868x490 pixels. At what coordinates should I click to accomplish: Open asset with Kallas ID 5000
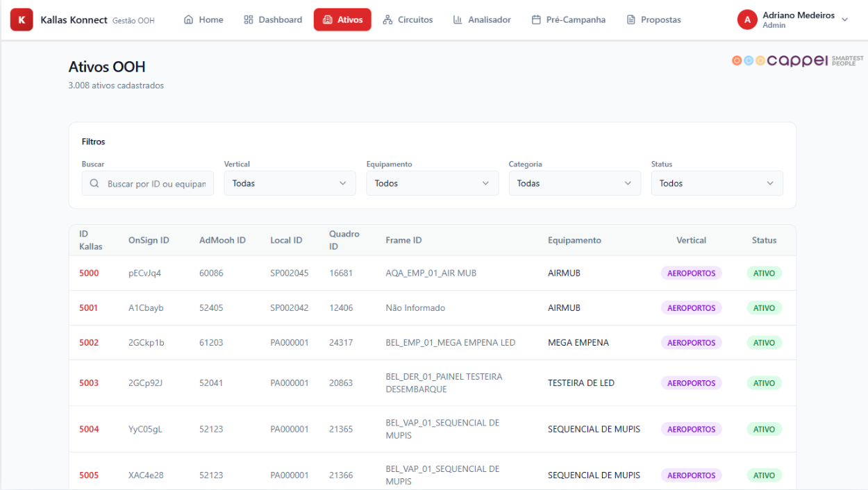89,273
